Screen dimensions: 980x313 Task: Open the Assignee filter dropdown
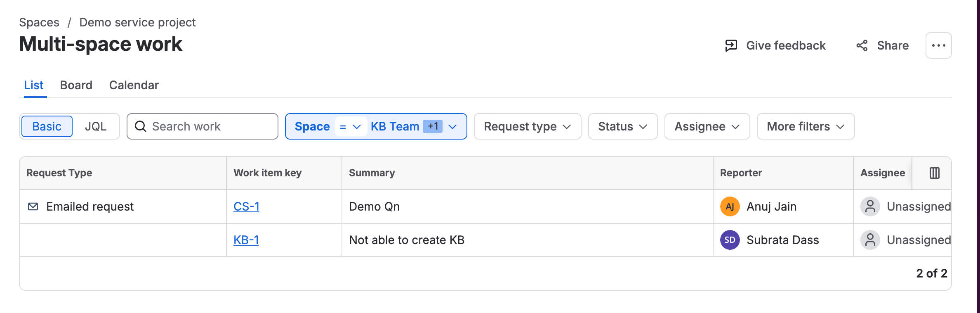coord(707,126)
